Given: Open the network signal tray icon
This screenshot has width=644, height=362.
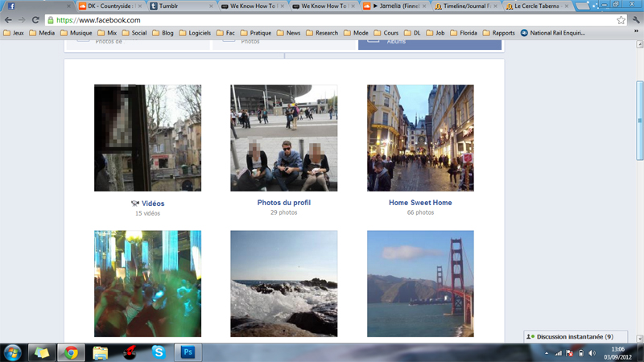Looking at the screenshot, I should [558, 353].
